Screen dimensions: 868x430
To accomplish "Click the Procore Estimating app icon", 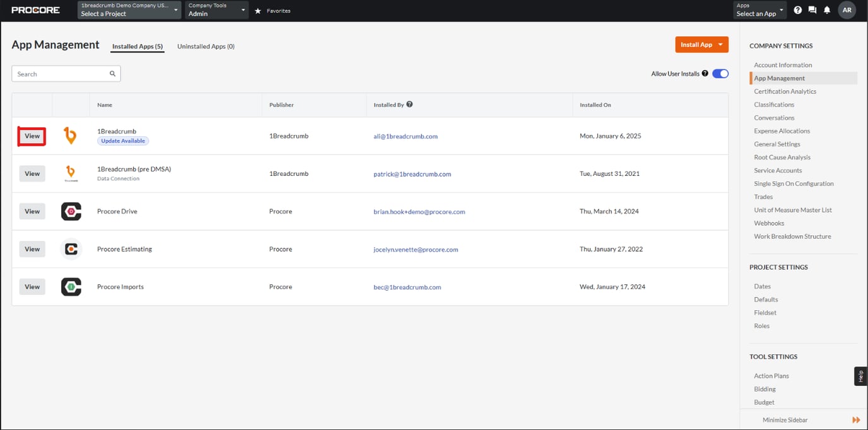I will coord(70,248).
